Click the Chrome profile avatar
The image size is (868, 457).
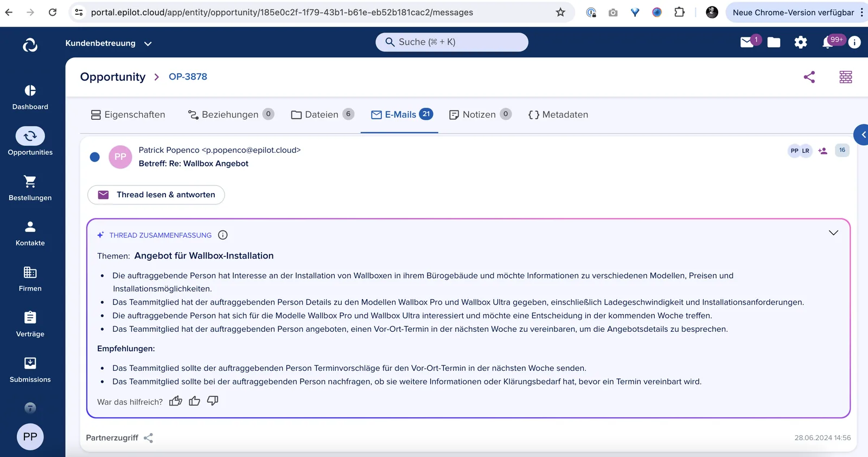pyautogui.click(x=712, y=12)
